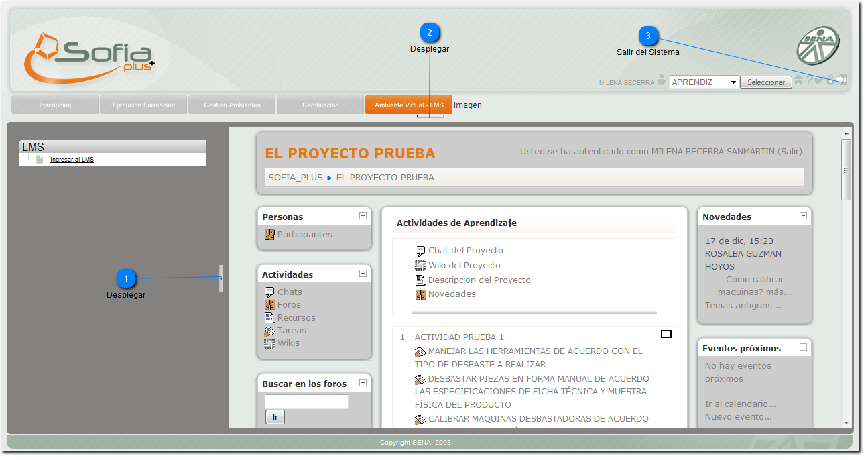Click the scrollbar up arrow
This screenshot has width=868, height=460.
(847, 133)
